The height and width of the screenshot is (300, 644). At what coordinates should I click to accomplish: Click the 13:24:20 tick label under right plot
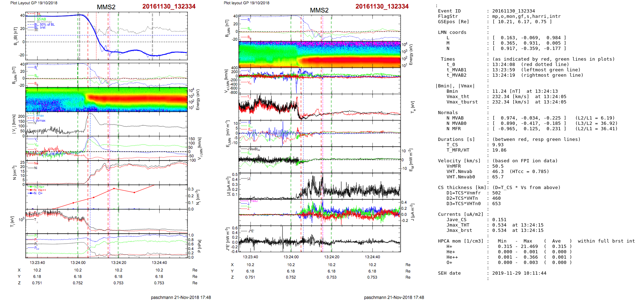pyautogui.click(x=332, y=257)
